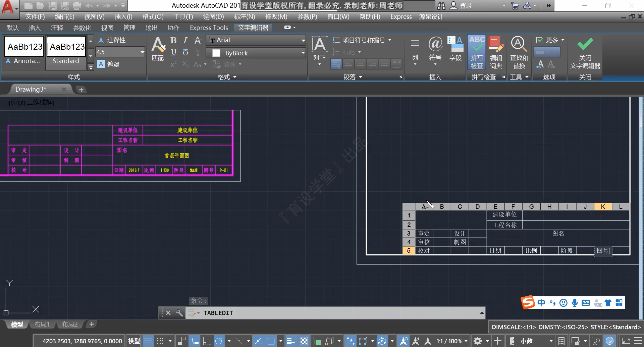Select table row 5 header

(x=409, y=250)
